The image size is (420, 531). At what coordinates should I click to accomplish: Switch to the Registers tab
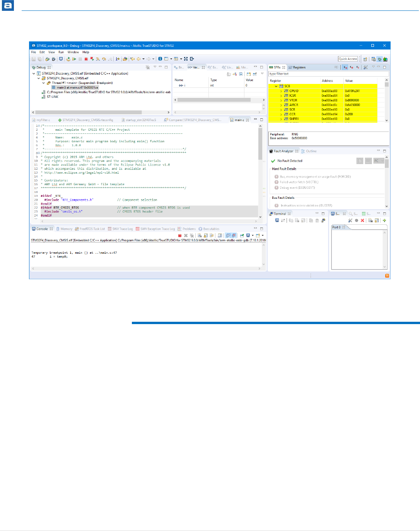pyautogui.click(x=297, y=67)
